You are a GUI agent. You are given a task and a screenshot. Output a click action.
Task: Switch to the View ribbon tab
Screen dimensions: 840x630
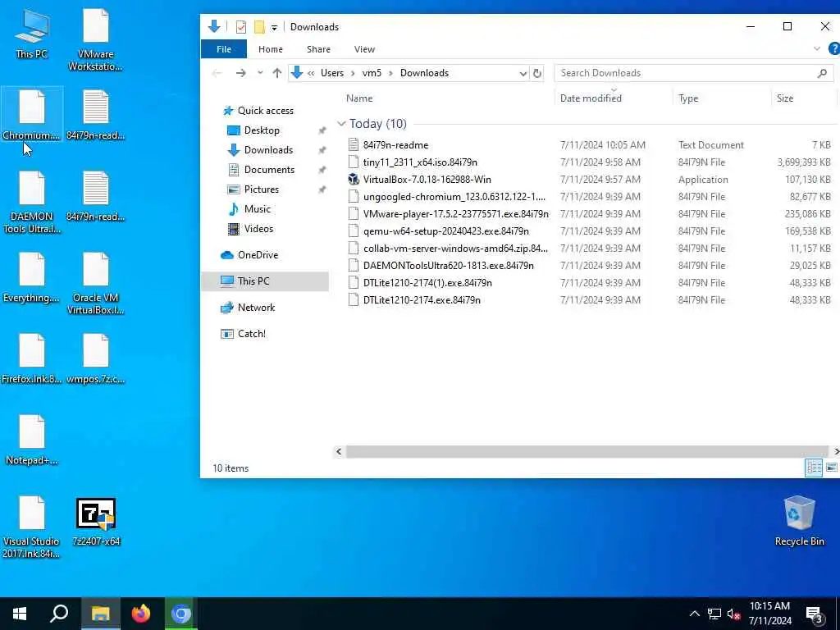point(364,49)
